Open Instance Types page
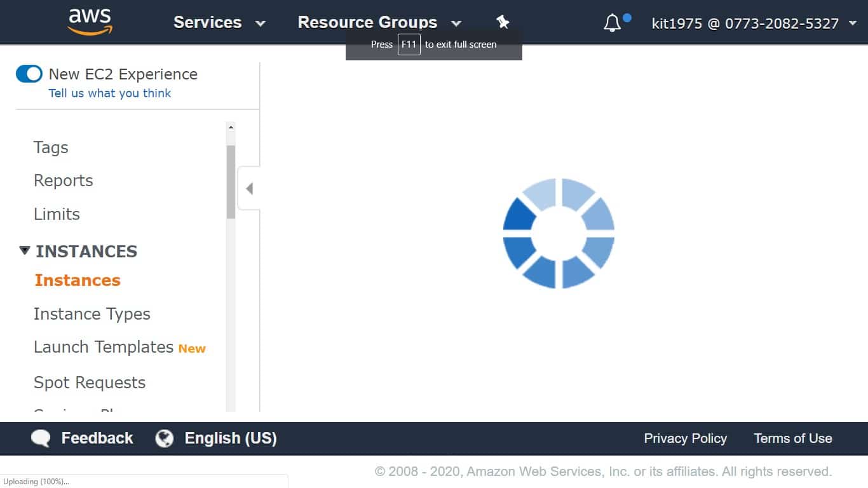The width and height of the screenshot is (868, 488). coord(92,314)
